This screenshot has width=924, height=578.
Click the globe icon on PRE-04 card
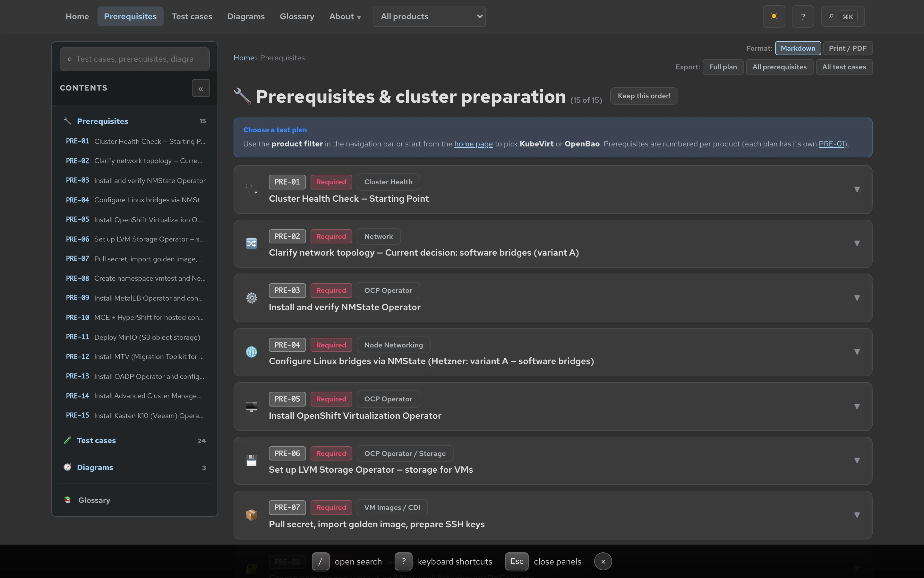click(251, 352)
